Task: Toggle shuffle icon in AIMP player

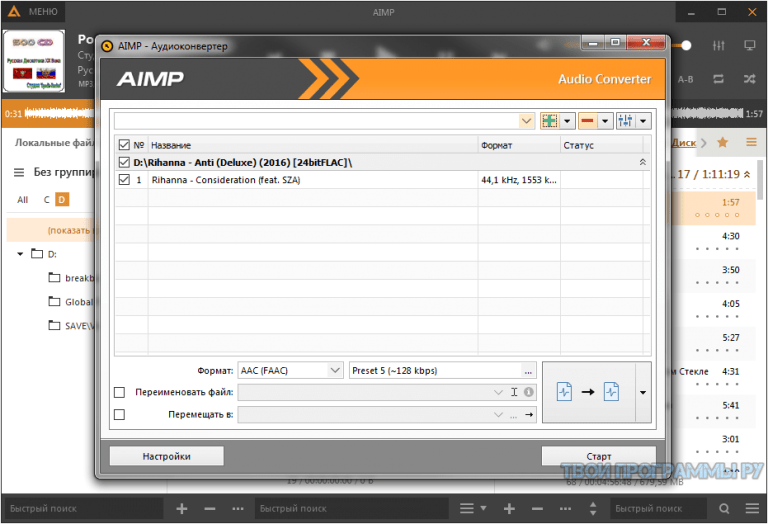Action: click(749, 79)
